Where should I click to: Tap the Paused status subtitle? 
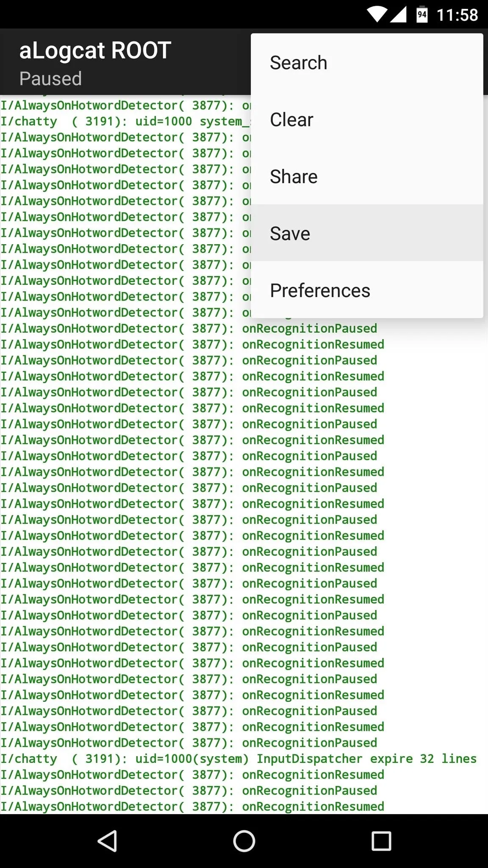pos(50,79)
